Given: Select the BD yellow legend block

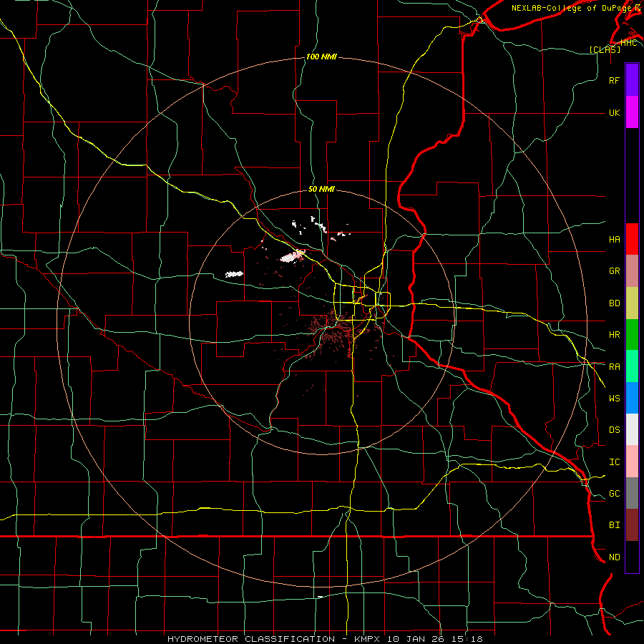Looking at the screenshot, I should point(632,303).
